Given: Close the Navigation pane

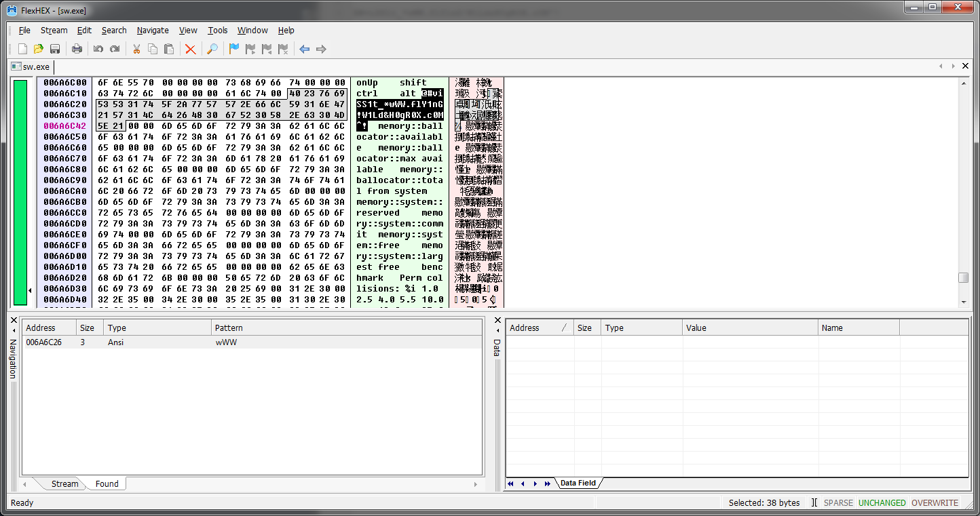Looking at the screenshot, I should (x=14, y=320).
